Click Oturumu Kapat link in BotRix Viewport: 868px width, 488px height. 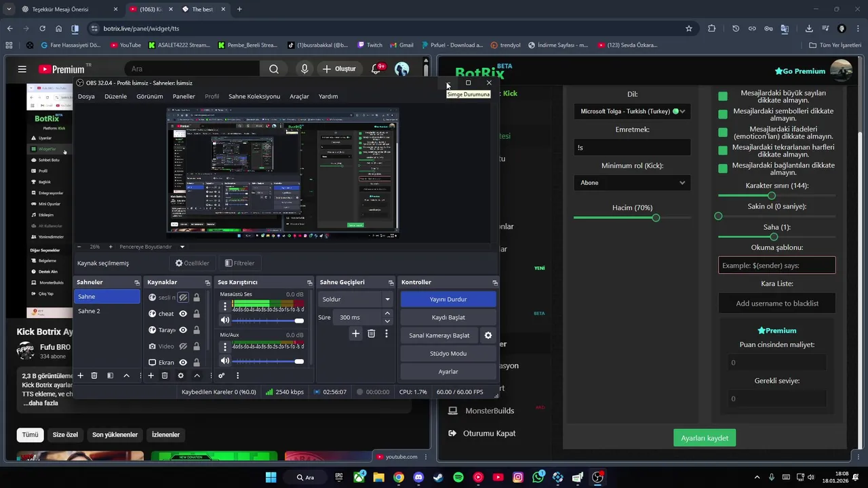point(489,433)
